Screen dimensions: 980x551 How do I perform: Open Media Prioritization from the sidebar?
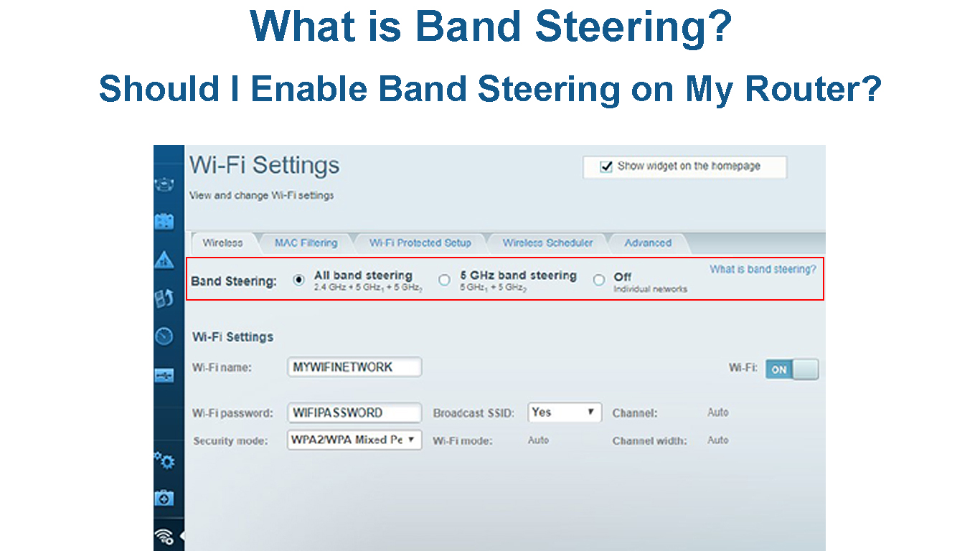166,296
